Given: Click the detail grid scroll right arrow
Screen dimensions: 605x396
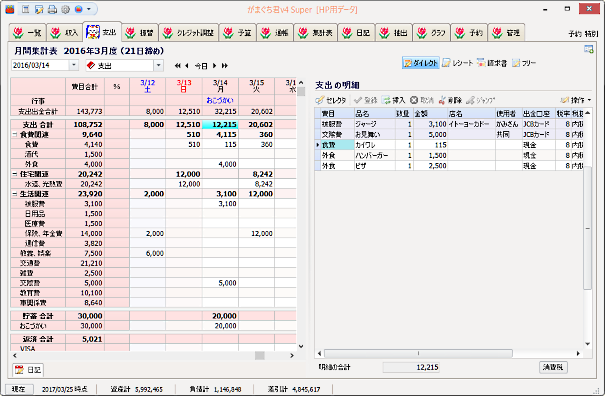Looking at the screenshot, I should click(x=578, y=353).
